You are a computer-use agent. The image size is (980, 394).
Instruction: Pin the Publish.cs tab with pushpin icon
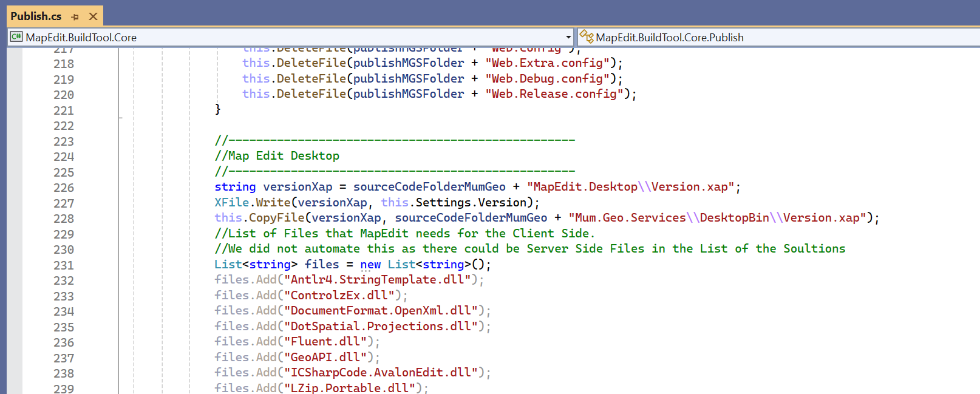(75, 17)
